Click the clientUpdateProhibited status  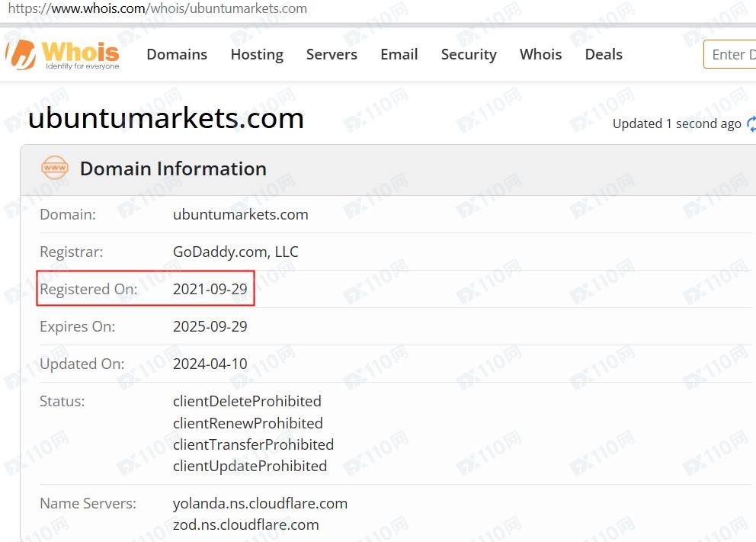[250, 467]
